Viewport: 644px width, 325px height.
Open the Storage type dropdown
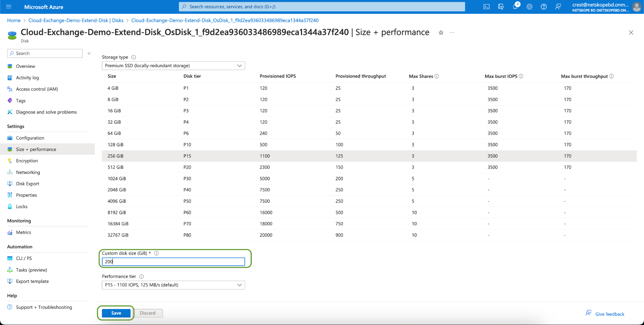coord(173,66)
